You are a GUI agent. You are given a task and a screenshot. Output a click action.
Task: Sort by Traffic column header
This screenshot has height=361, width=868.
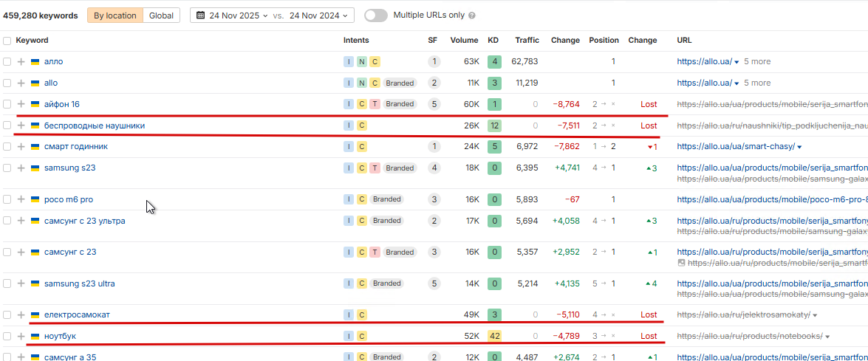[x=527, y=41]
